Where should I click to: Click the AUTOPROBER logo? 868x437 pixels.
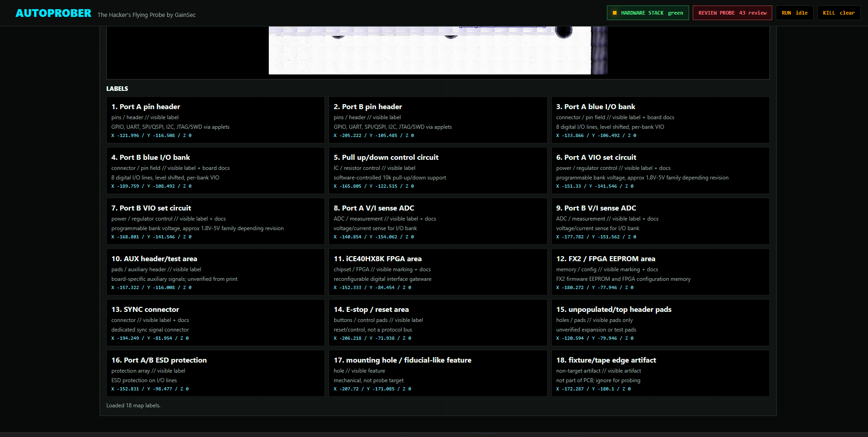pyautogui.click(x=52, y=13)
